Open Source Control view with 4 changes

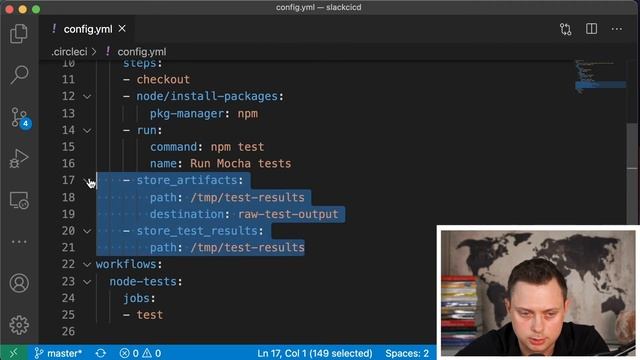tap(20, 118)
